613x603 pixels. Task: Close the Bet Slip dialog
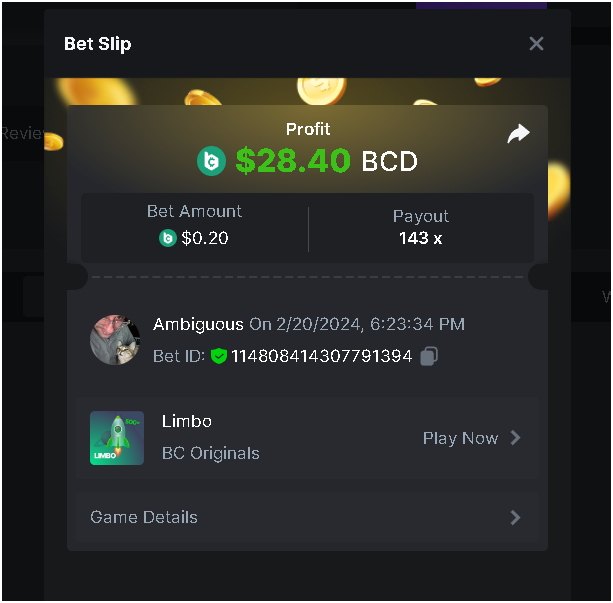(536, 43)
